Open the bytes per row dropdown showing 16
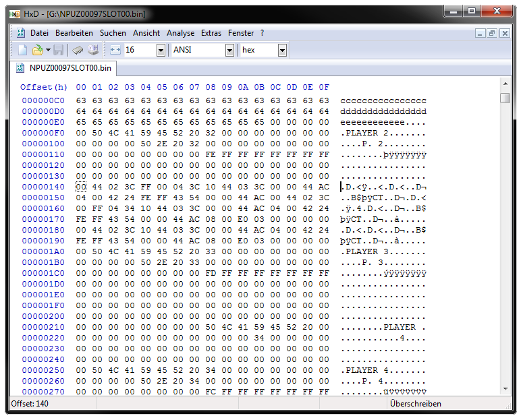Screen dimensions: 523x420 coord(161,50)
